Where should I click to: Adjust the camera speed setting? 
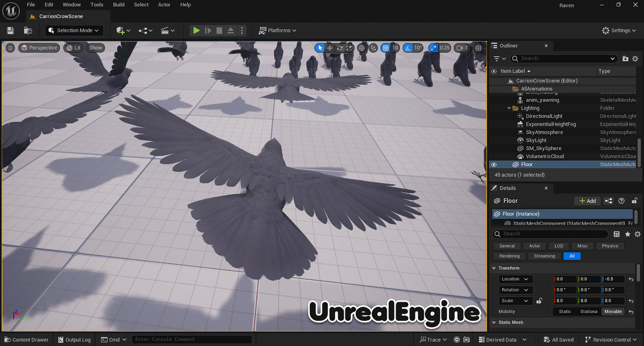point(462,48)
